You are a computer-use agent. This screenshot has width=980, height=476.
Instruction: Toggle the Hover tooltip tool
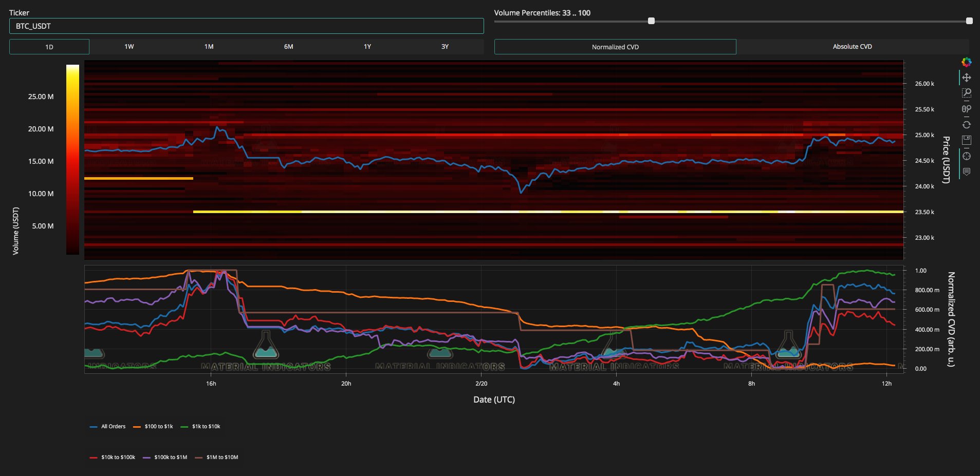click(966, 172)
